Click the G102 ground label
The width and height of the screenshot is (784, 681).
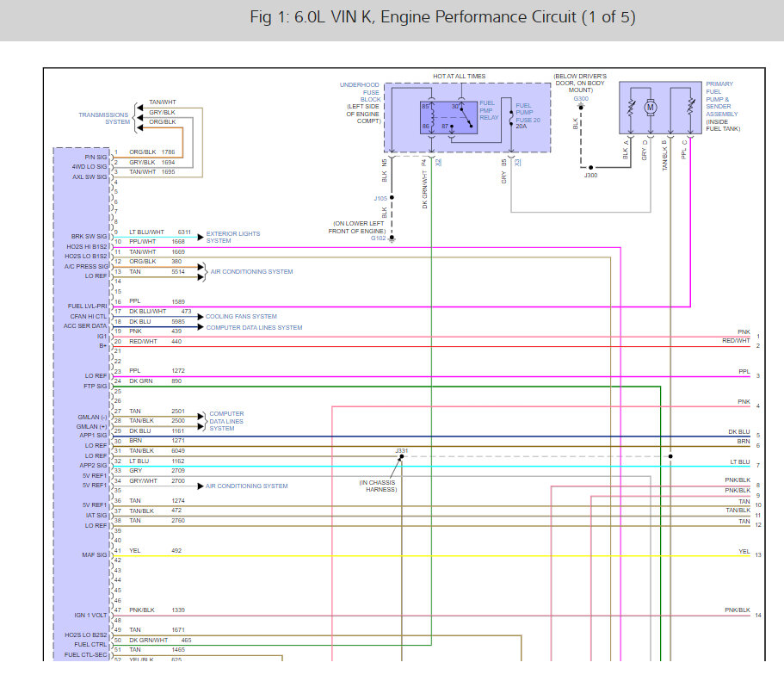coord(379,238)
